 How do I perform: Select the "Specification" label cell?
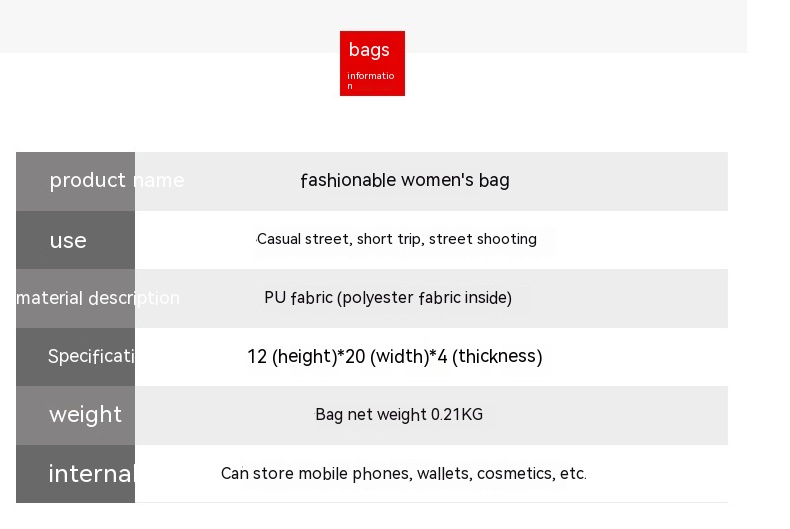(x=76, y=357)
